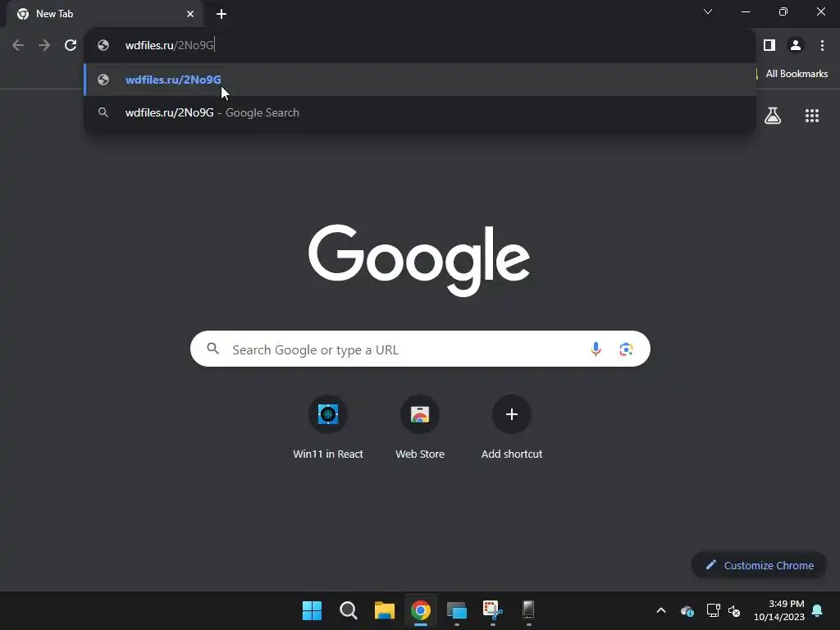Click Customize Chrome button
Image resolution: width=840 pixels, height=630 pixels.
[759, 565]
